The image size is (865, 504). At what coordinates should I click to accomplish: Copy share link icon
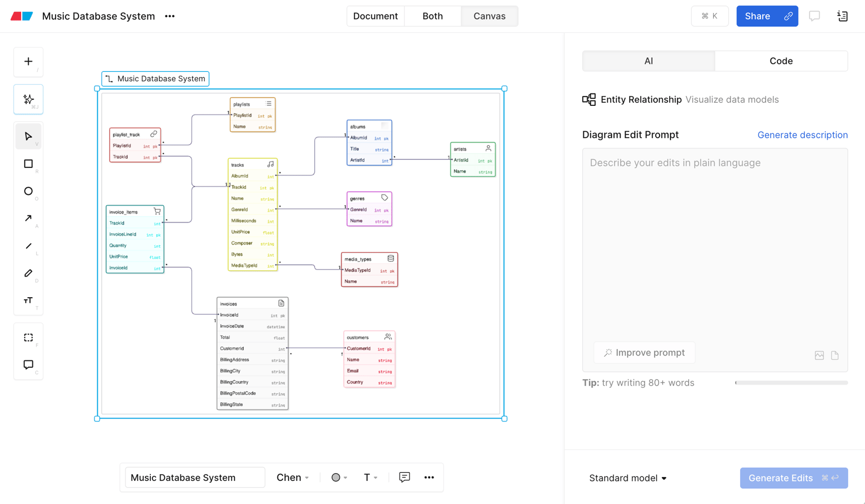click(x=788, y=16)
